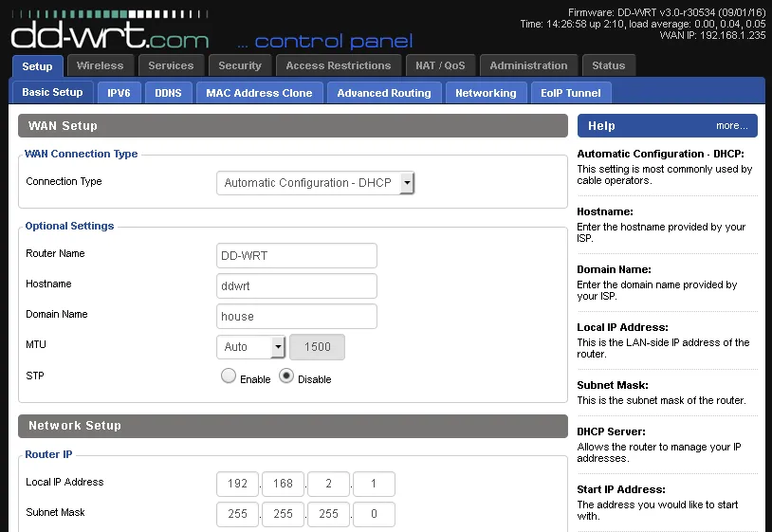Switch to the NAT / QoS tab
This screenshot has height=532, width=772.
(x=440, y=65)
